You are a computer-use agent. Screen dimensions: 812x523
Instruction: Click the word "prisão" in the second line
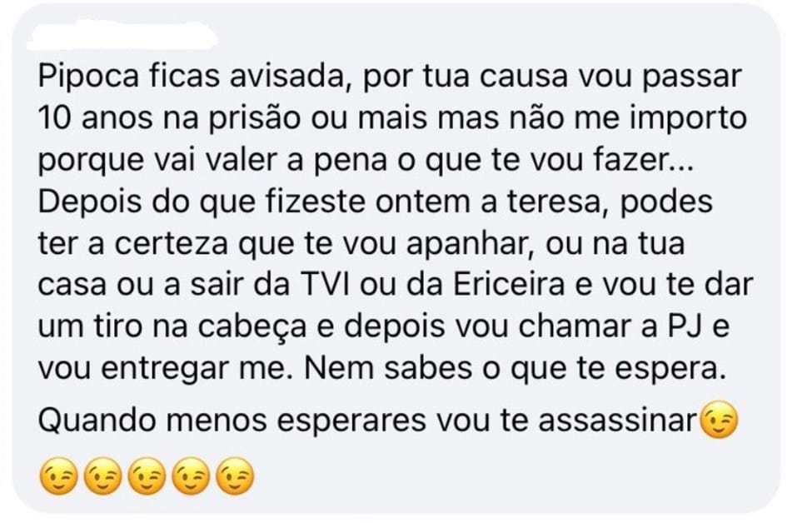coord(255,119)
